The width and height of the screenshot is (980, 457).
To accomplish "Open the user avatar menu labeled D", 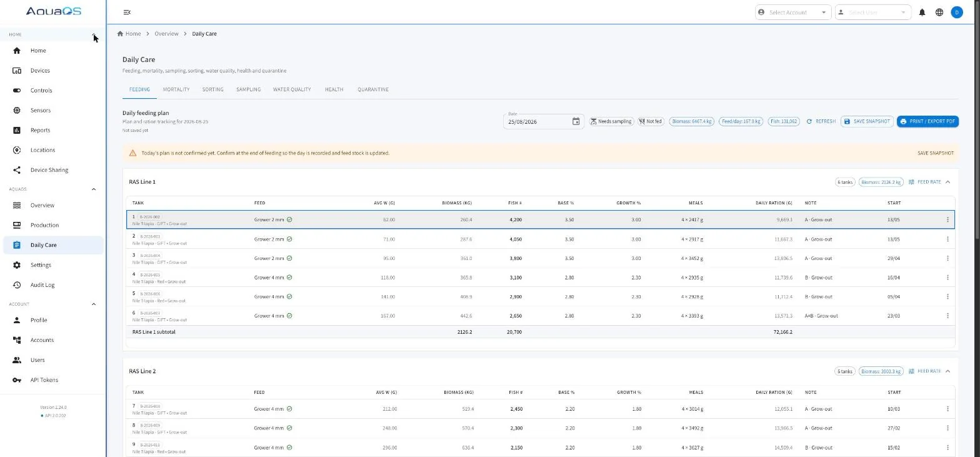I will coord(956,13).
